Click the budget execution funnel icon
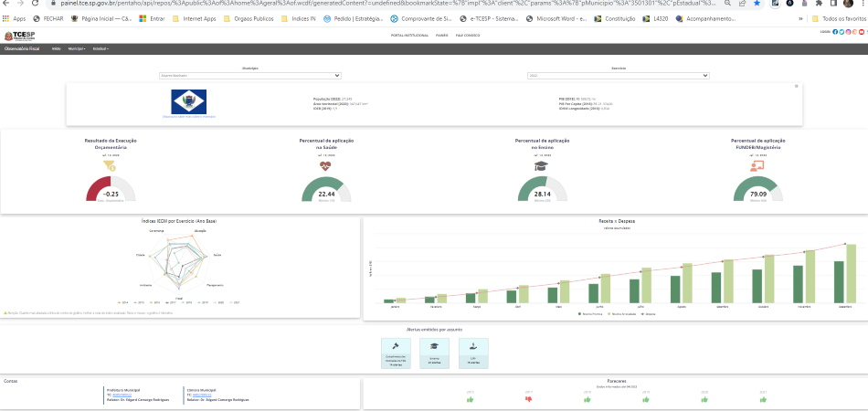 point(111,166)
